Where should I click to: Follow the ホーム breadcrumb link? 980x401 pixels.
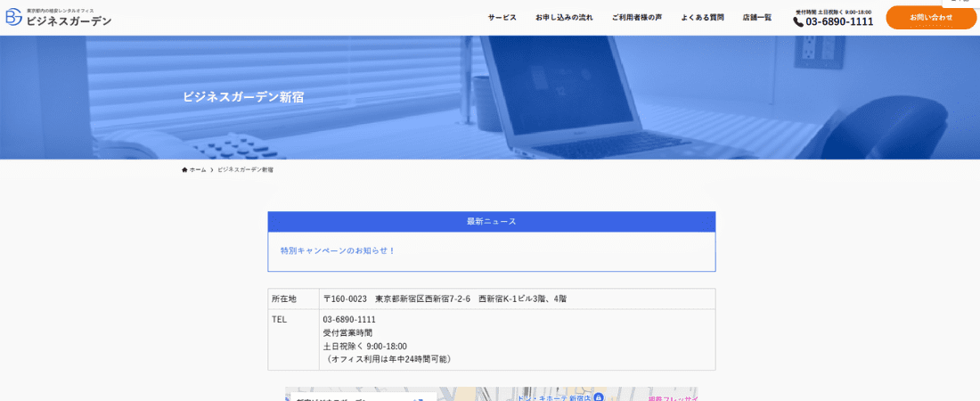198,169
